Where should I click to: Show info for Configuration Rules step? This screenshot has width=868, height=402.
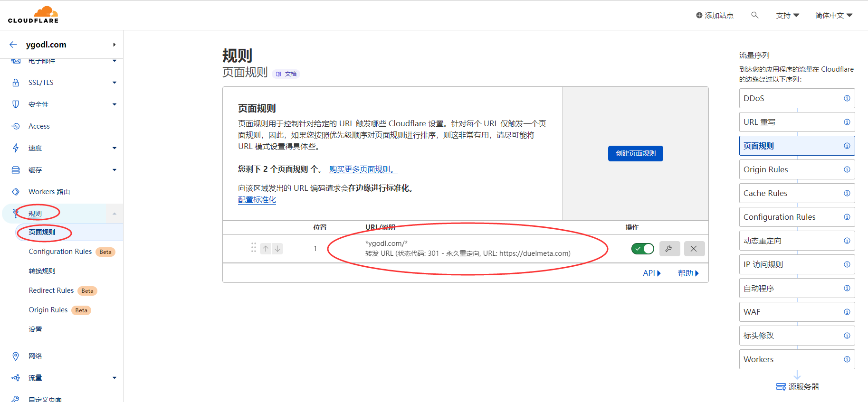847,217
